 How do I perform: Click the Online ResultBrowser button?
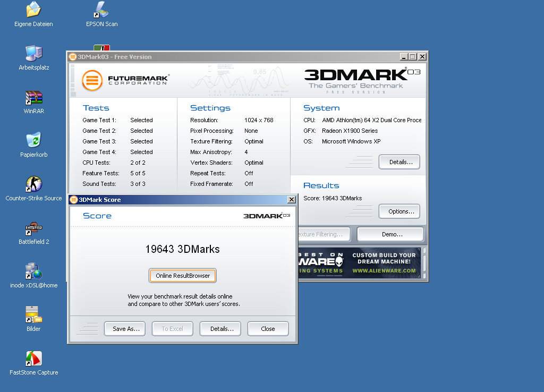(x=183, y=276)
